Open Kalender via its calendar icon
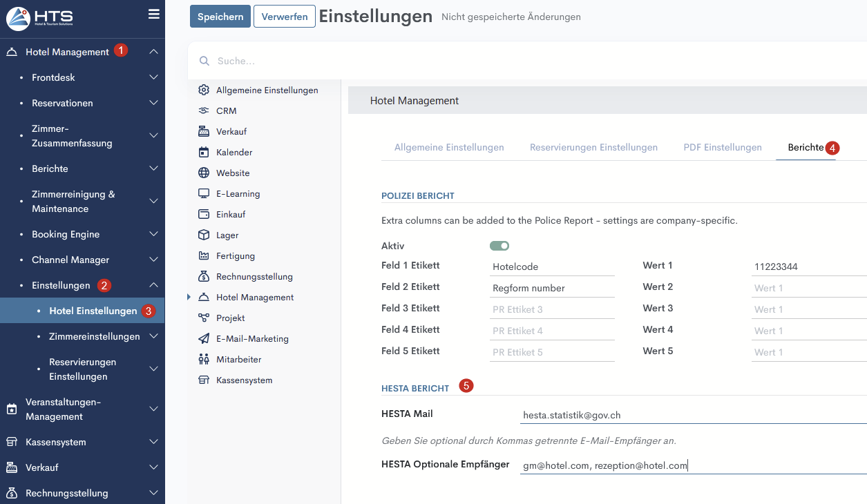 coord(203,152)
